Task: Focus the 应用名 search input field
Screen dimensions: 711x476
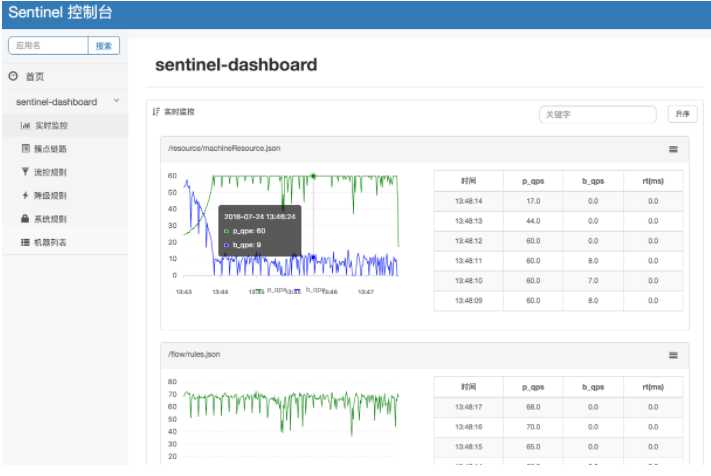Action: click(x=48, y=45)
